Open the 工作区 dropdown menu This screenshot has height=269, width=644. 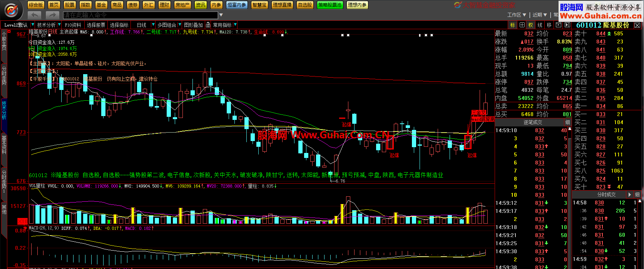click(x=517, y=15)
